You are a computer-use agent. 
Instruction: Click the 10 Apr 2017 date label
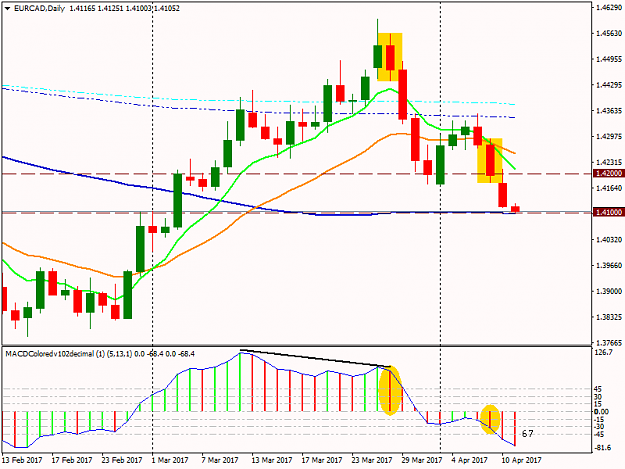coord(521,460)
